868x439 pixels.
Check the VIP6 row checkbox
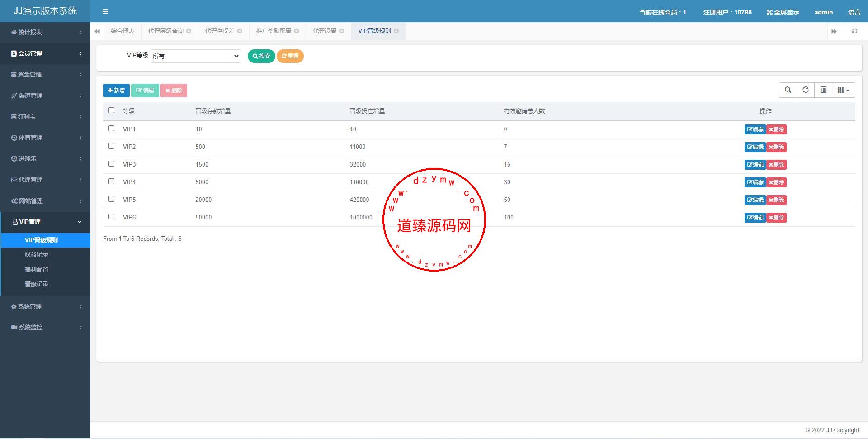pos(112,217)
